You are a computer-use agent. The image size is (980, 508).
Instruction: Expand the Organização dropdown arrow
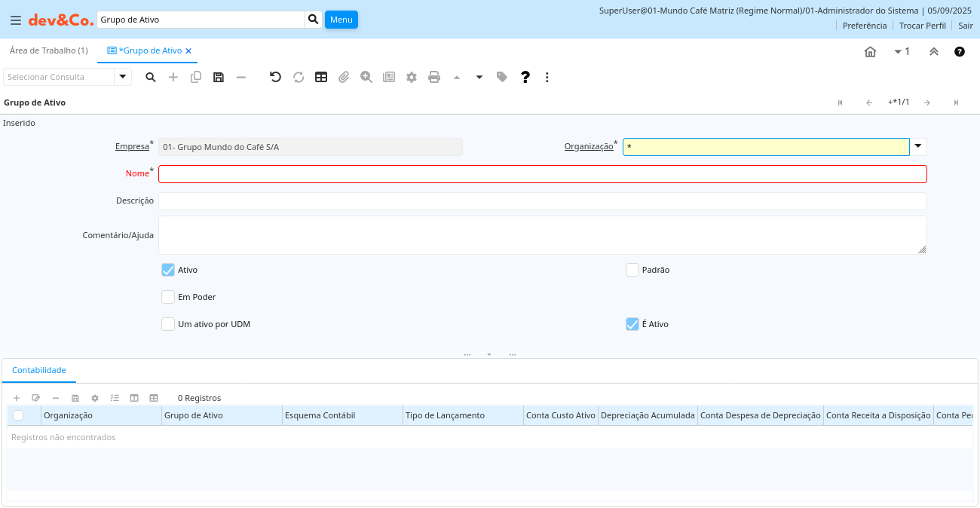click(918, 146)
